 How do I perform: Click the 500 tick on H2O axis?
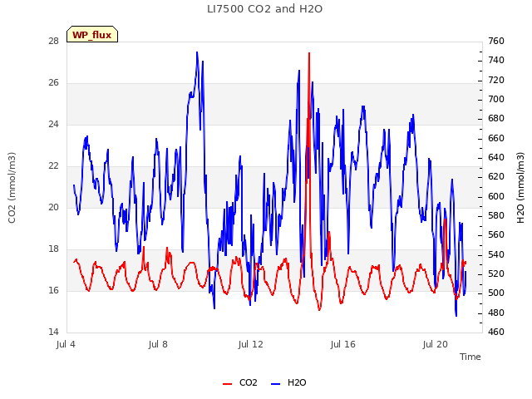(496, 293)
